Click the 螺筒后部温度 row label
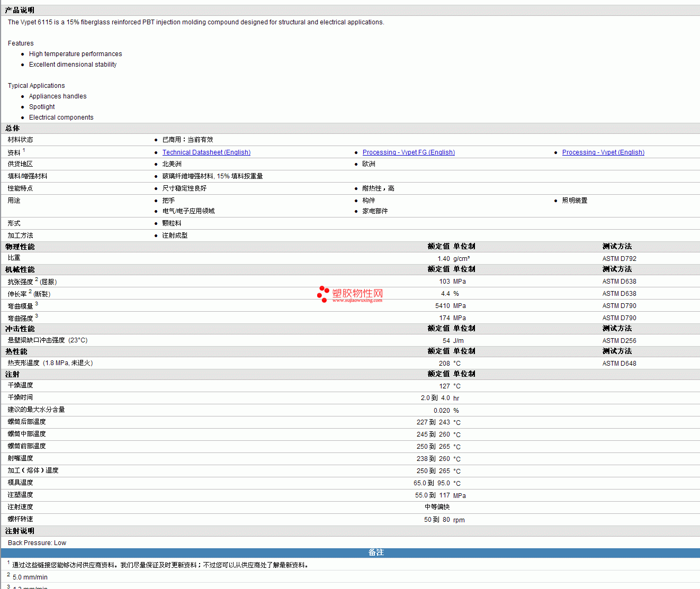Image resolution: width=700 pixels, height=589 pixels. 27,422
